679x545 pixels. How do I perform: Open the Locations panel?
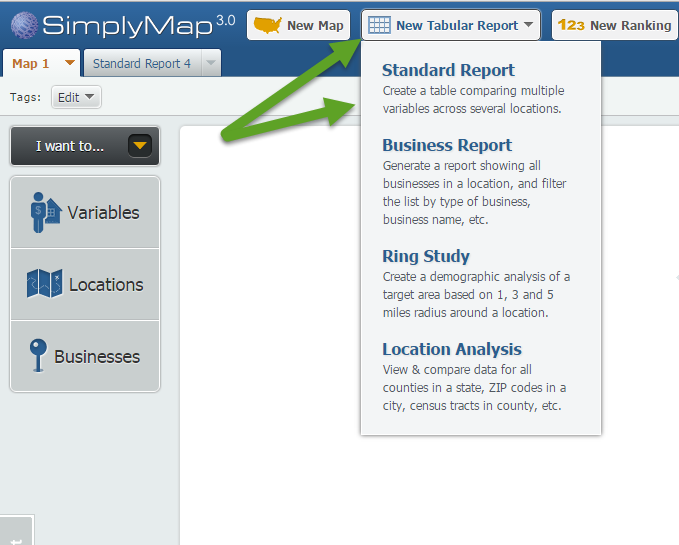(85, 284)
